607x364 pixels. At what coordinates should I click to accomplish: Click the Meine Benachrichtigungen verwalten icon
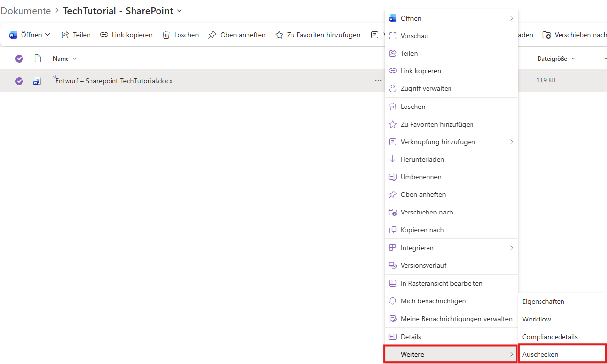click(x=392, y=319)
